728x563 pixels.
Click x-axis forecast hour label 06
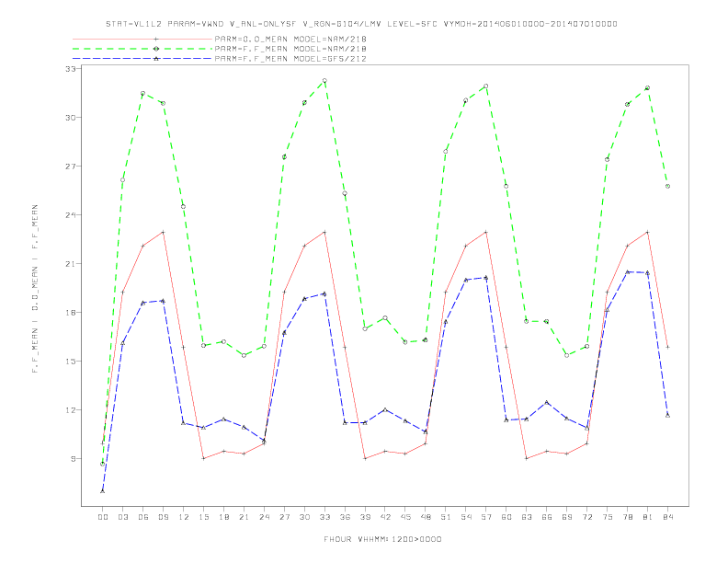tap(143, 517)
